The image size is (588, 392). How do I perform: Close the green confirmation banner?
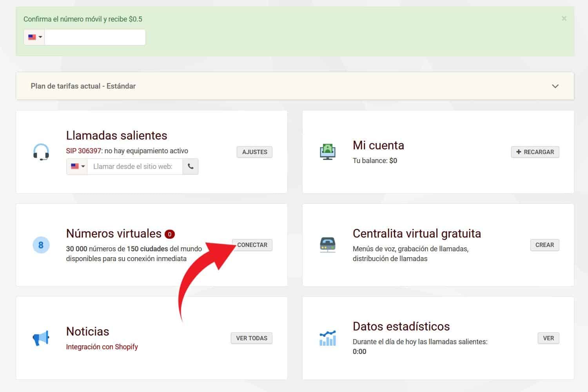pyautogui.click(x=564, y=18)
